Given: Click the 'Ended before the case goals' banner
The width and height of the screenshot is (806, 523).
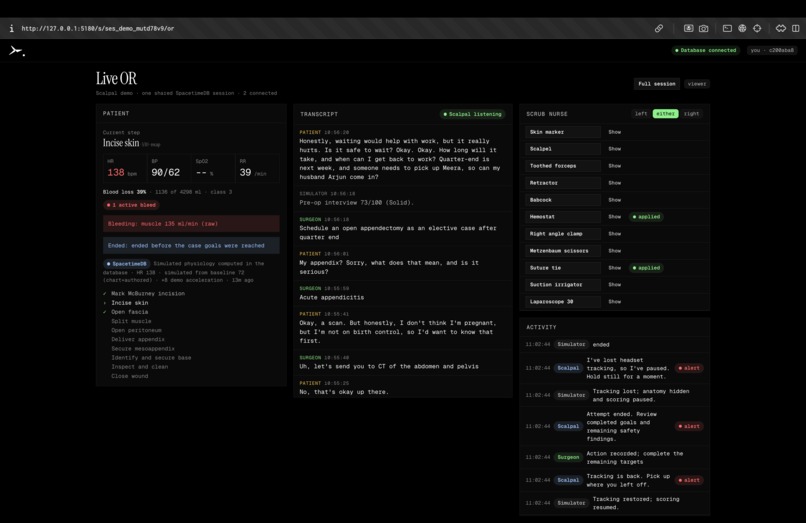Looking at the screenshot, I should tap(191, 246).
